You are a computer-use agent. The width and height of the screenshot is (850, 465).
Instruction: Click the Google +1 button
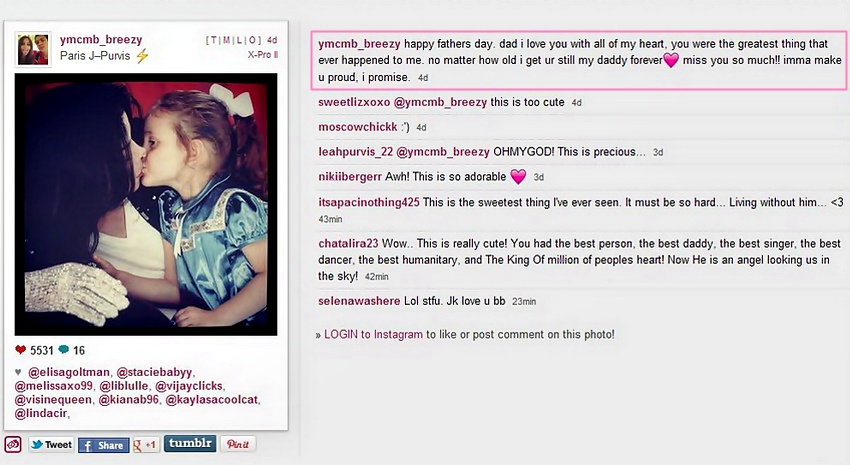(145, 445)
